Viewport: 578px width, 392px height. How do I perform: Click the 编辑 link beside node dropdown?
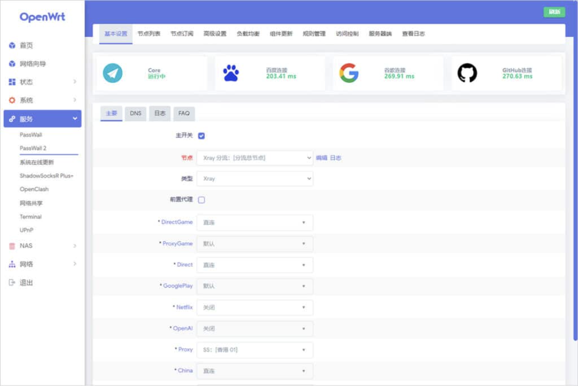tap(321, 158)
